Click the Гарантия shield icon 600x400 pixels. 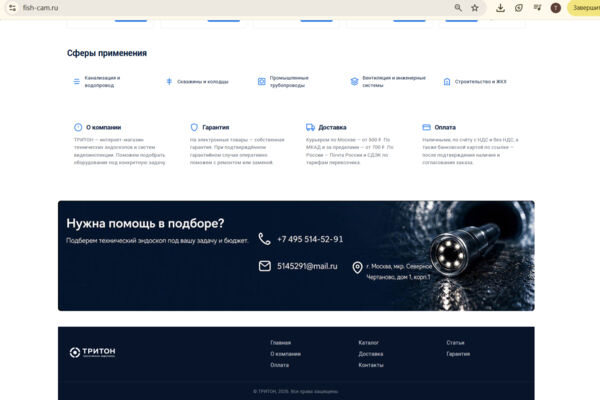(x=194, y=127)
